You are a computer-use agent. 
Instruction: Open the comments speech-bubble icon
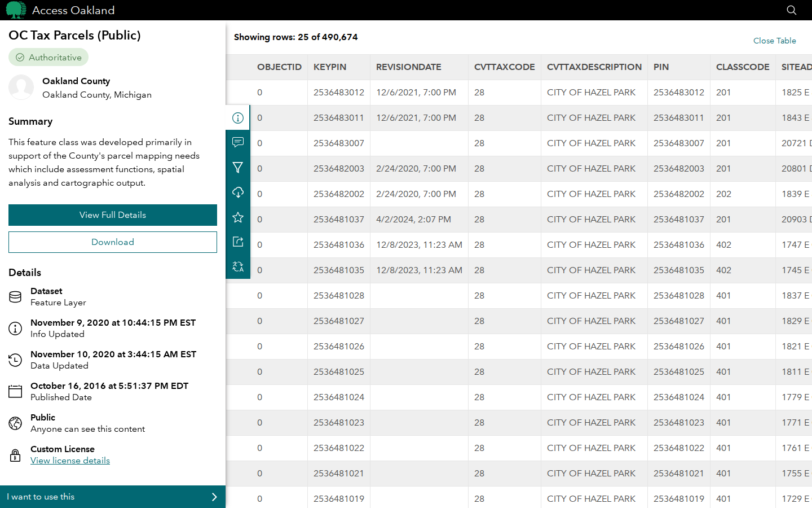[x=238, y=142]
